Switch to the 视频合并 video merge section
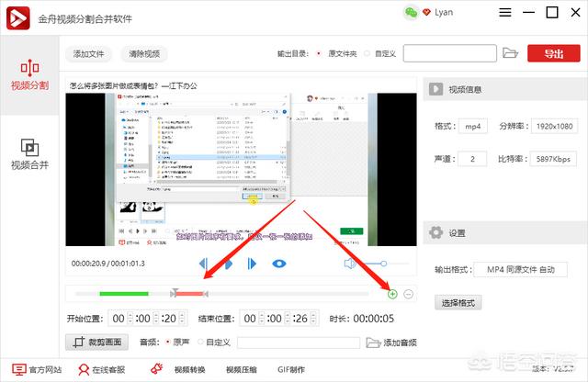The height and width of the screenshot is (382, 588). 29,154
